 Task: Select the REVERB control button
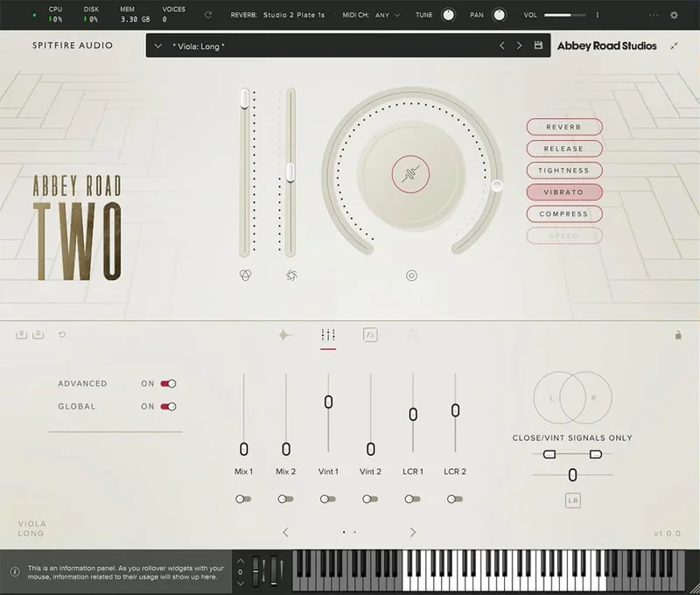click(564, 127)
